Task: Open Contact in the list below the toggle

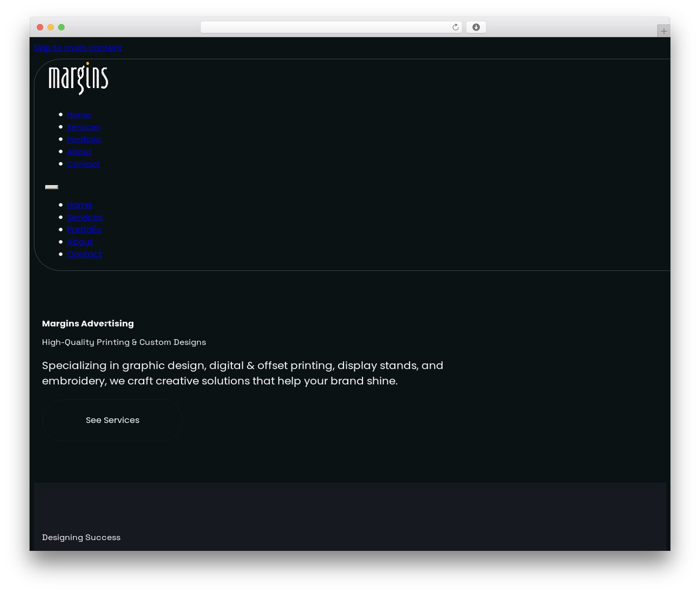Action: click(84, 254)
